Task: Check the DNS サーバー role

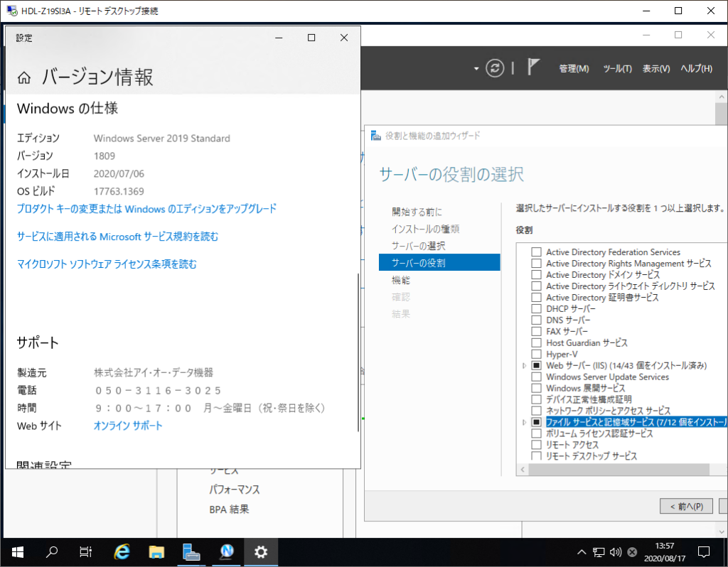Action: (536, 320)
